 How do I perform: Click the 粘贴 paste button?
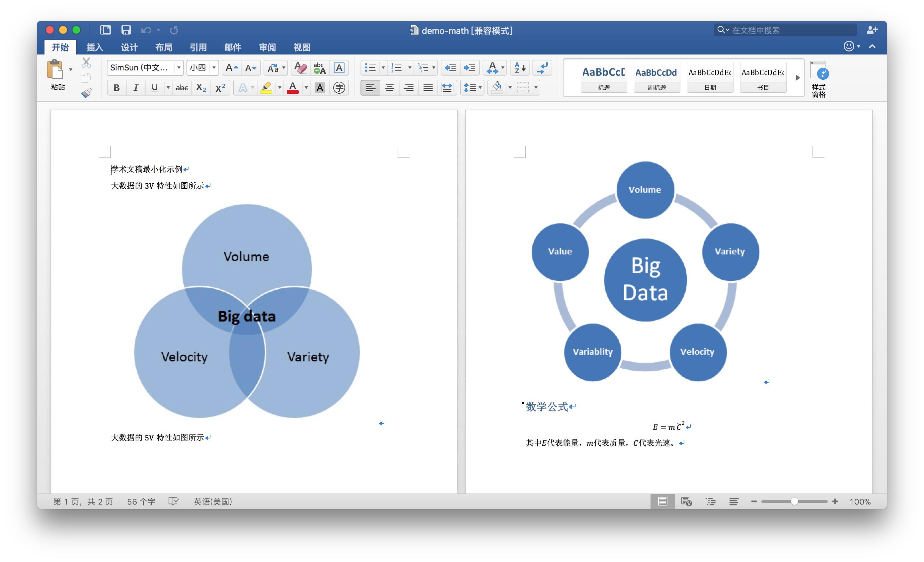click(x=56, y=75)
